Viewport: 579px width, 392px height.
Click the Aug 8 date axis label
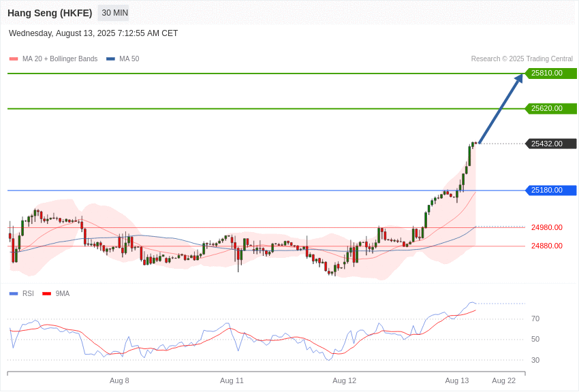coord(119,380)
